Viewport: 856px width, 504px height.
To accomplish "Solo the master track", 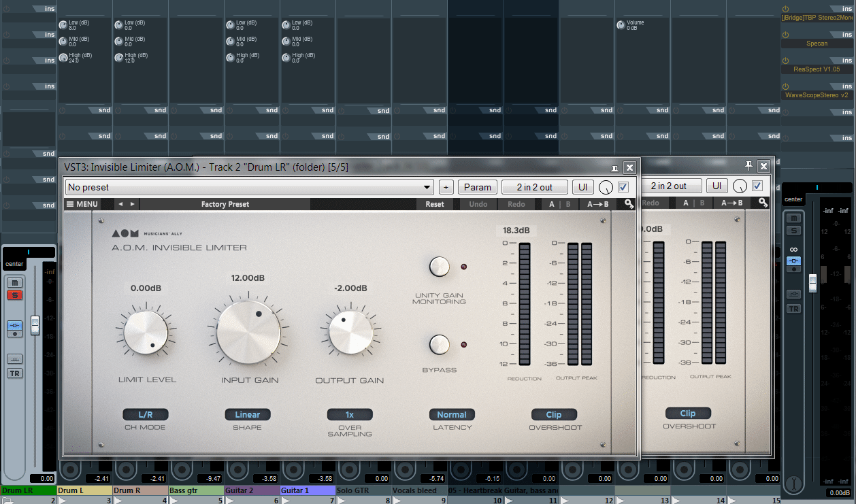I will 793,230.
